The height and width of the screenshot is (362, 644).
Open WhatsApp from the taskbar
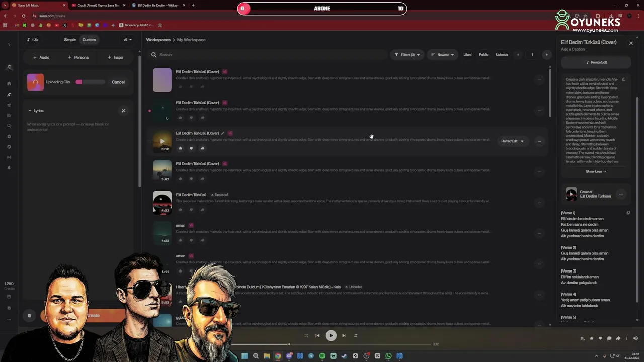388,356
